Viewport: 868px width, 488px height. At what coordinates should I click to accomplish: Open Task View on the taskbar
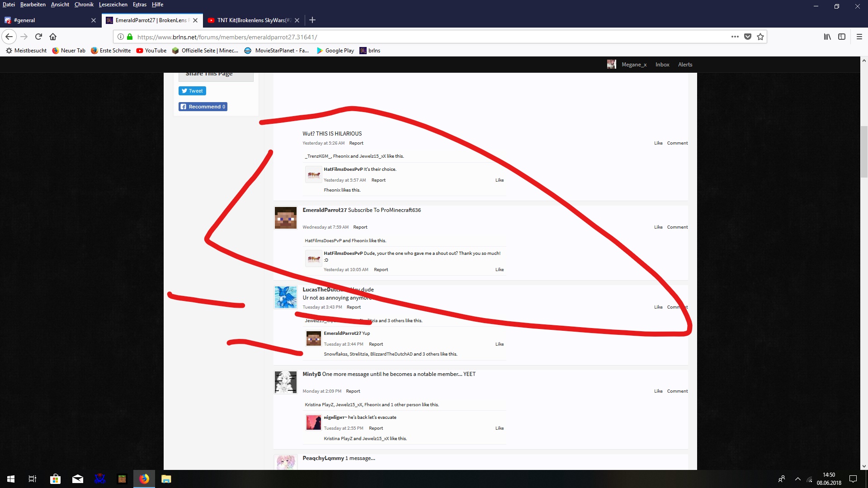(33, 479)
